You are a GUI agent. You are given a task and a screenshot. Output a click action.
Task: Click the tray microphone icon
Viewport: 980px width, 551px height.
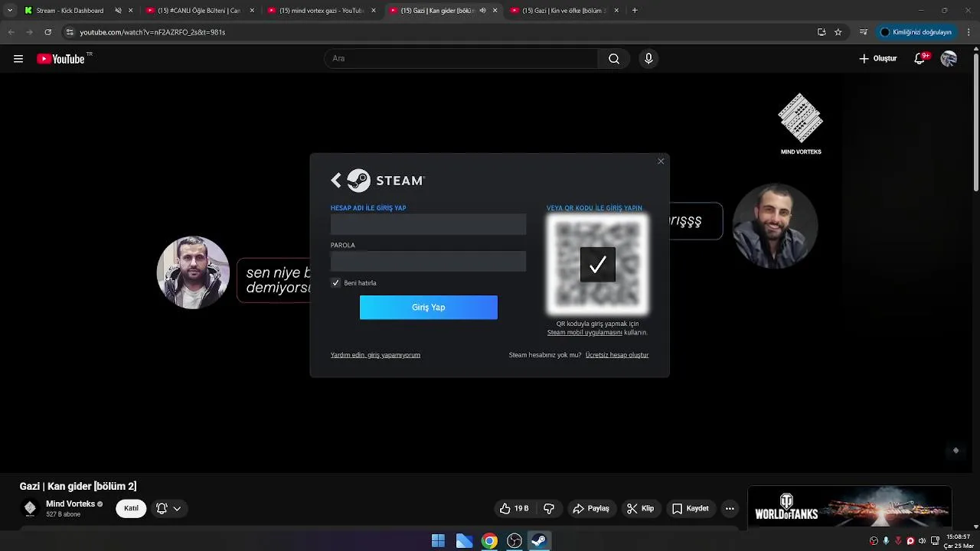click(886, 541)
